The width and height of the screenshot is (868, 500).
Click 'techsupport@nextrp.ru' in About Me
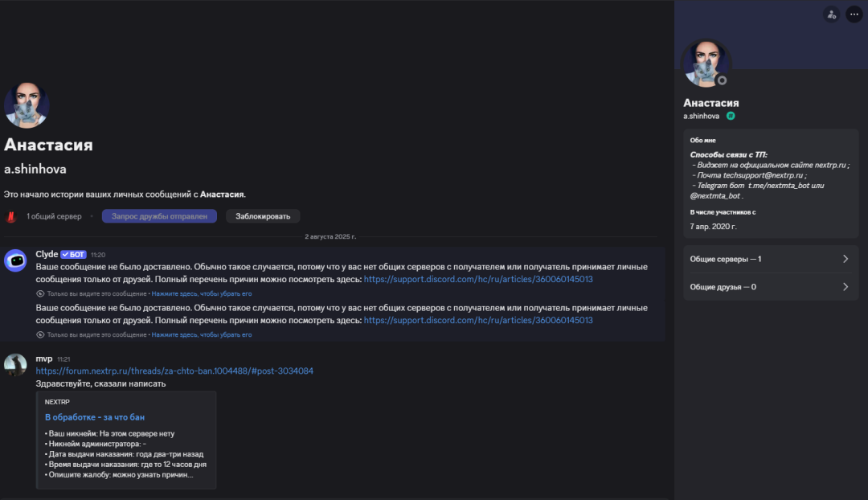(x=762, y=175)
